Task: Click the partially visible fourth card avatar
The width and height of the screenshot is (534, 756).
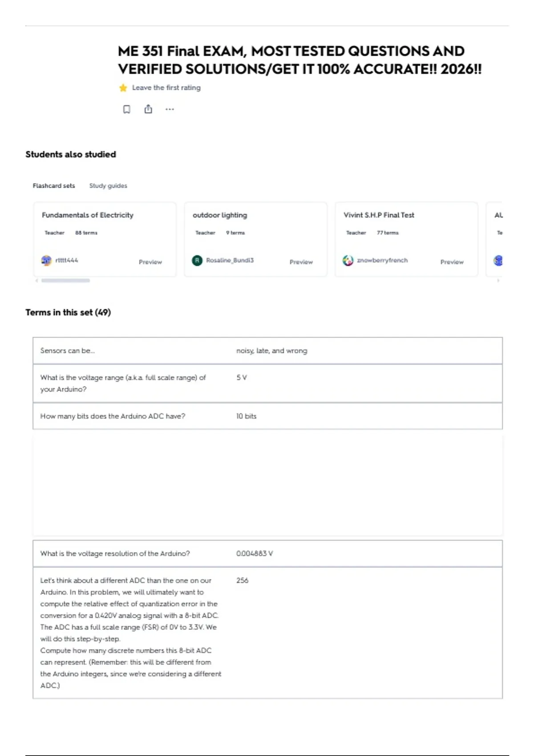Action: click(x=498, y=261)
